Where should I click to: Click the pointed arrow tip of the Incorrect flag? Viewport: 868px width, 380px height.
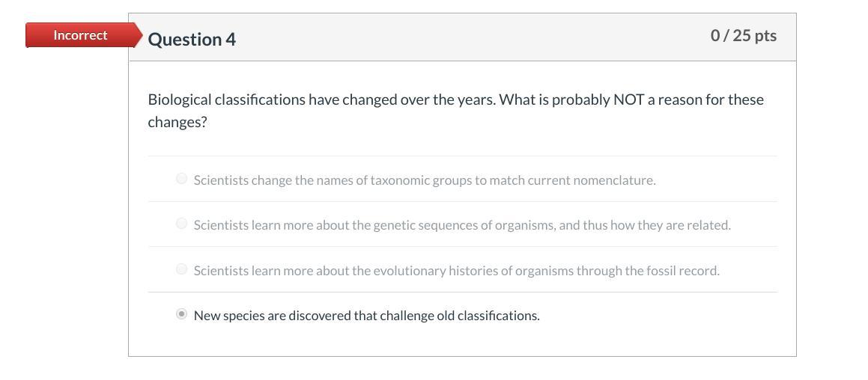click(x=138, y=35)
